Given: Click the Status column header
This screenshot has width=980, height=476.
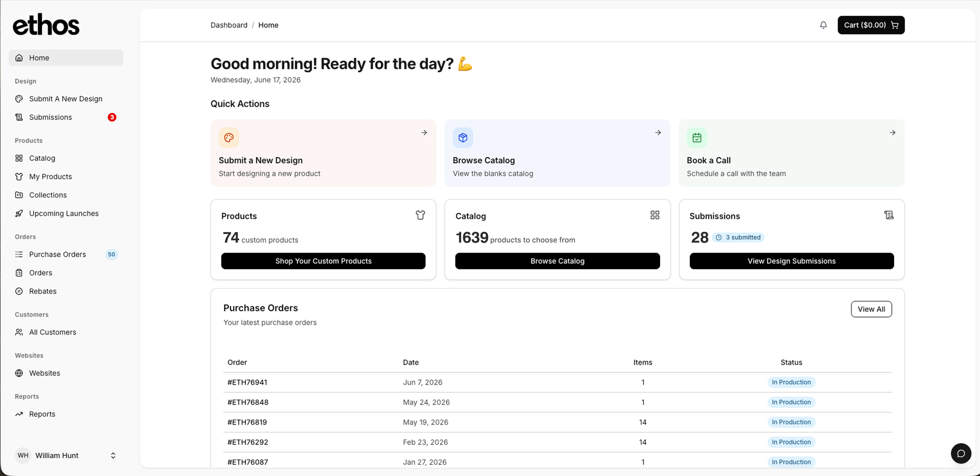Looking at the screenshot, I should [791, 362].
